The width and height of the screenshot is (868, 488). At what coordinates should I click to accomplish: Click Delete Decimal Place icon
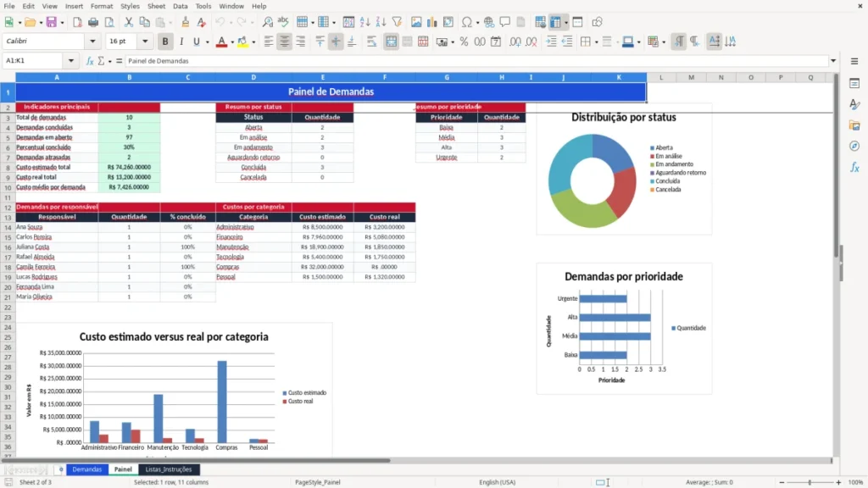pyautogui.click(x=531, y=42)
